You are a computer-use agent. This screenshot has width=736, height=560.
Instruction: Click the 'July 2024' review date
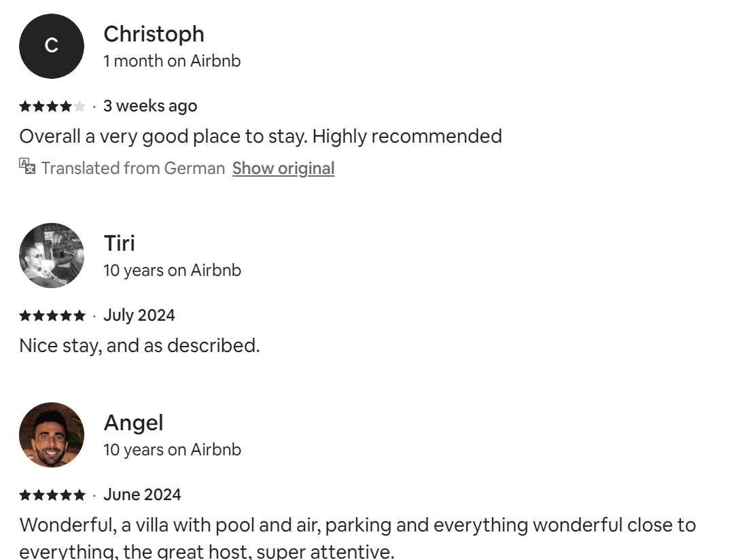(139, 315)
